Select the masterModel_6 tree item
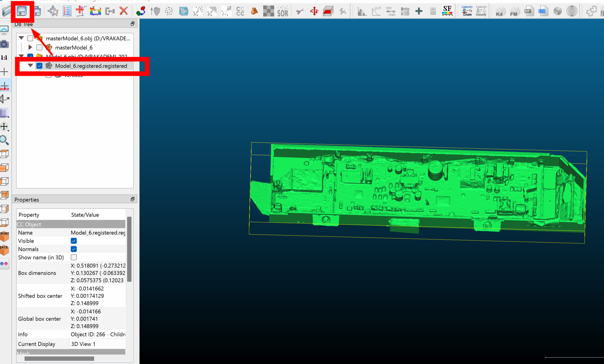Image resolution: width=604 pixels, height=364 pixels. [74, 48]
